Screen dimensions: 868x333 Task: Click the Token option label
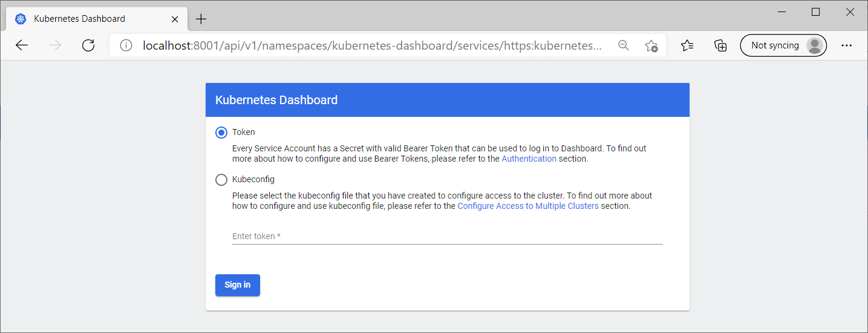[x=244, y=132]
